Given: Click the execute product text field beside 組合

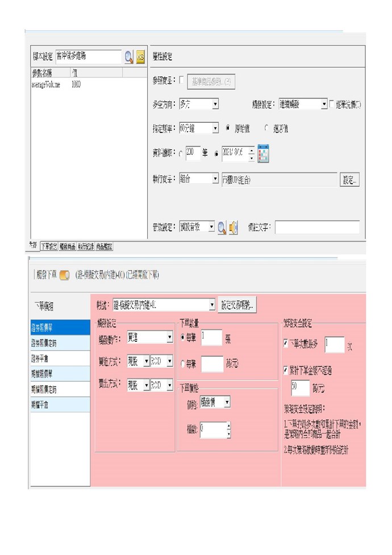Looking at the screenshot, I should tap(280, 180).
